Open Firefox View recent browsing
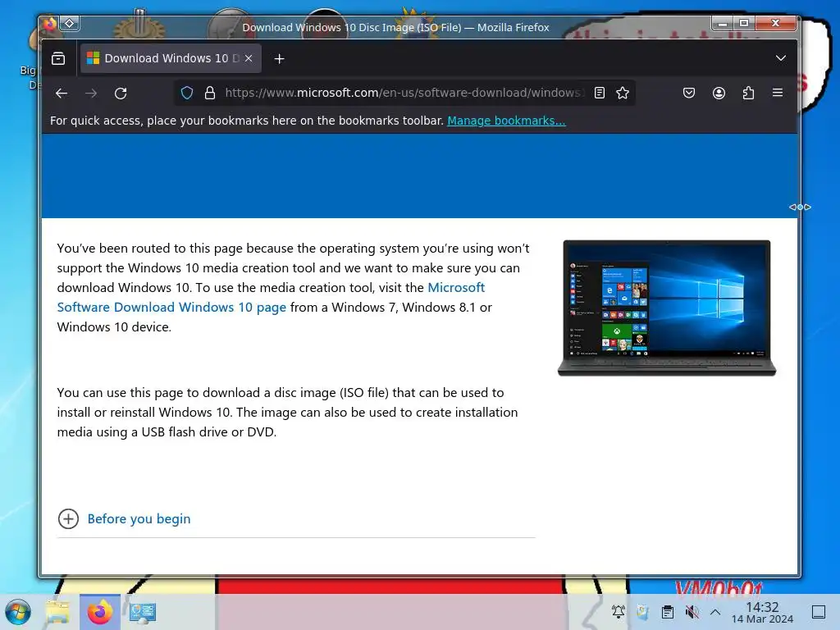This screenshot has height=630, width=840. pyautogui.click(x=58, y=58)
